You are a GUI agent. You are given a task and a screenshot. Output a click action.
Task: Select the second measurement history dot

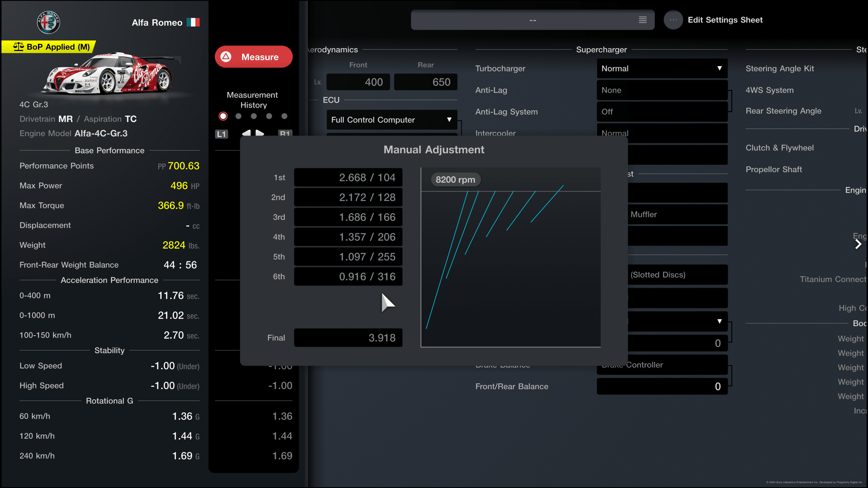(x=238, y=116)
